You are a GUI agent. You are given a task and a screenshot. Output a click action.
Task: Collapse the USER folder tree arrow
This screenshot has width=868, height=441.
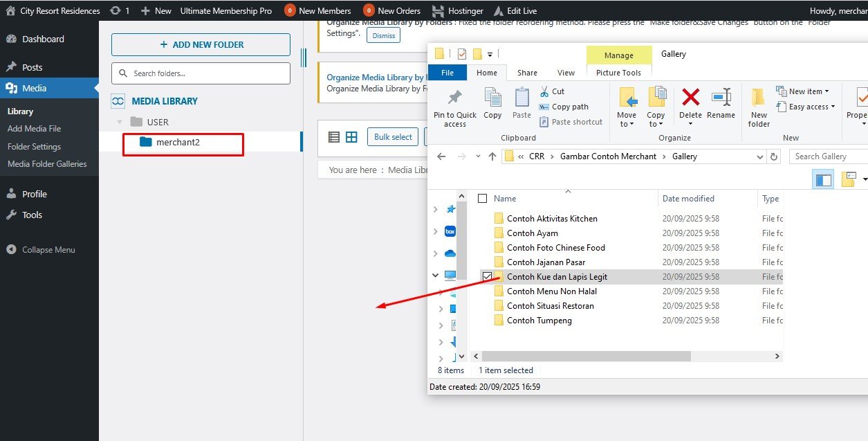(x=120, y=123)
